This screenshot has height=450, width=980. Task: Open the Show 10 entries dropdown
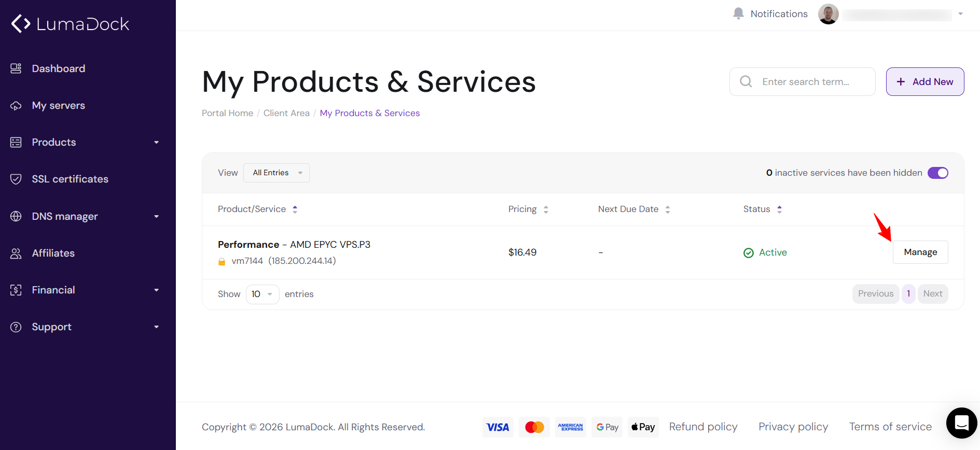pyautogui.click(x=263, y=294)
